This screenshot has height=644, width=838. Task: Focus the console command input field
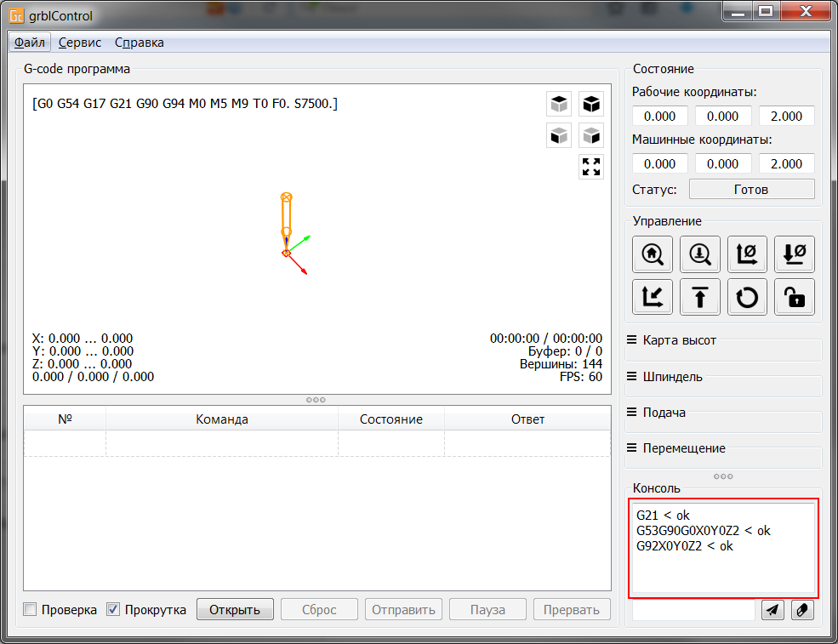(x=693, y=610)
